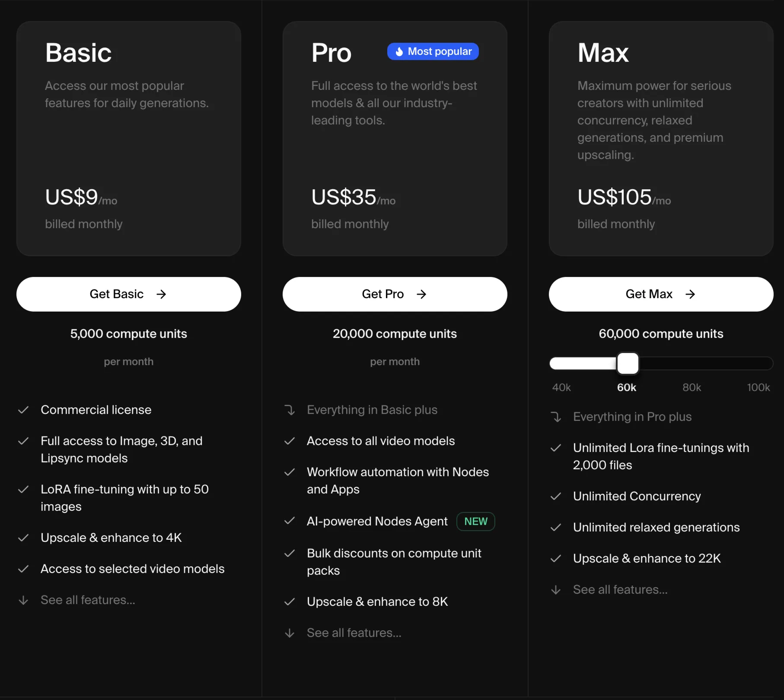
Task: Expand See all features under Basic plan
Action: (88, 600)
